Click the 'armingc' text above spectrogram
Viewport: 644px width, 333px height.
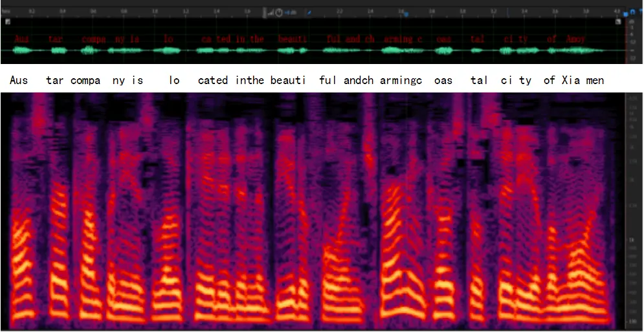pos(401,80)
